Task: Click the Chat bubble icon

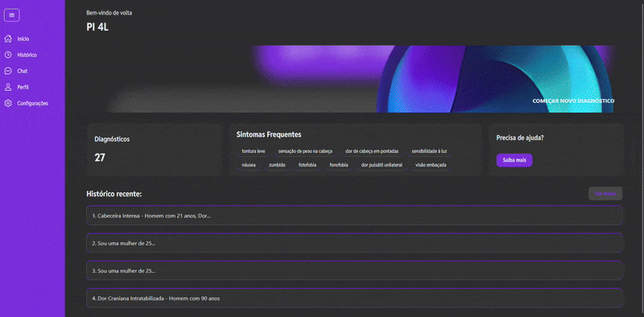Action: (x=8, y=71)
